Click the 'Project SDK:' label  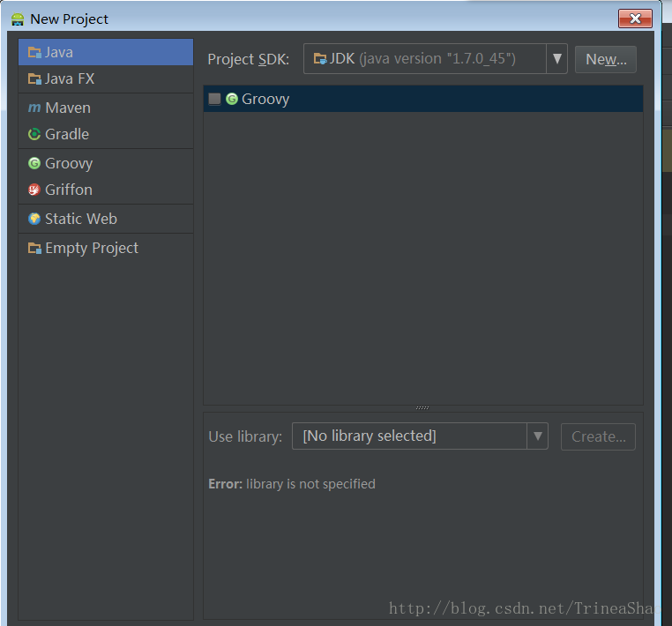point(249,59)
